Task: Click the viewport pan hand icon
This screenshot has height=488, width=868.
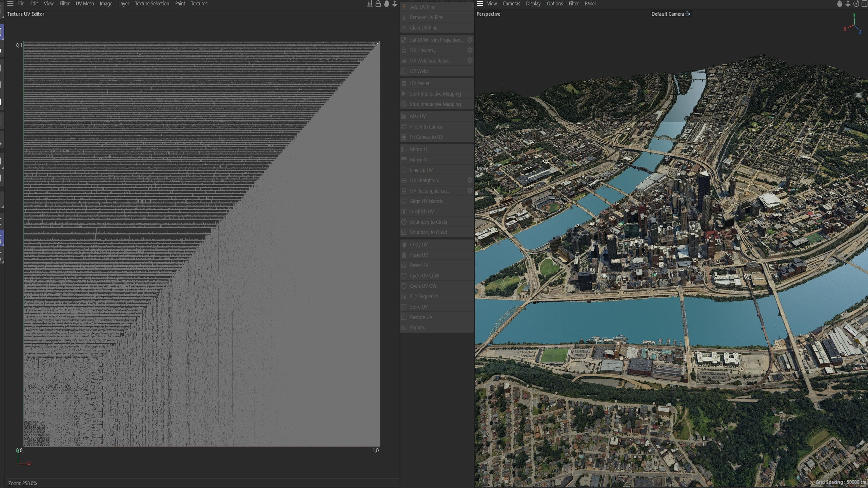Action: (840, 4)
